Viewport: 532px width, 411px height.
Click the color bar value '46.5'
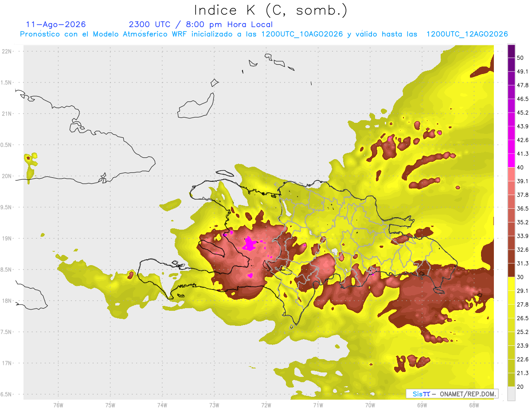[523, 99]
